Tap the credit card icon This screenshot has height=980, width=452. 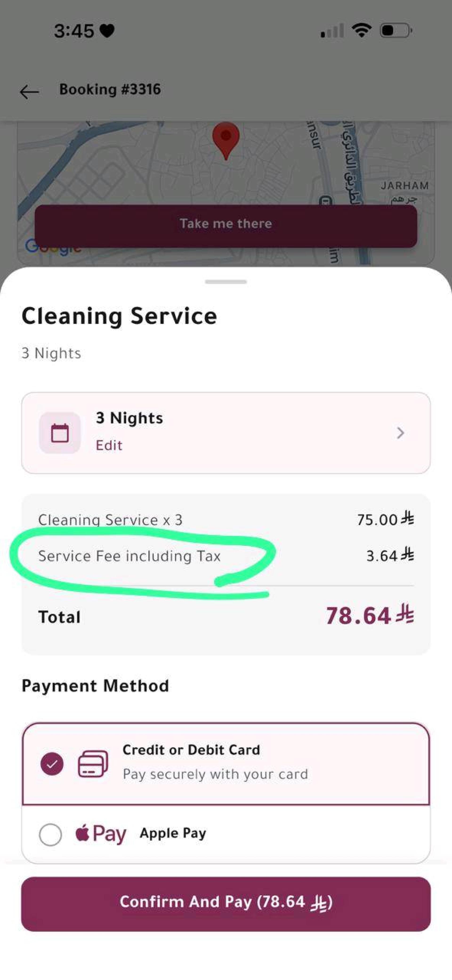pos(93,764)
